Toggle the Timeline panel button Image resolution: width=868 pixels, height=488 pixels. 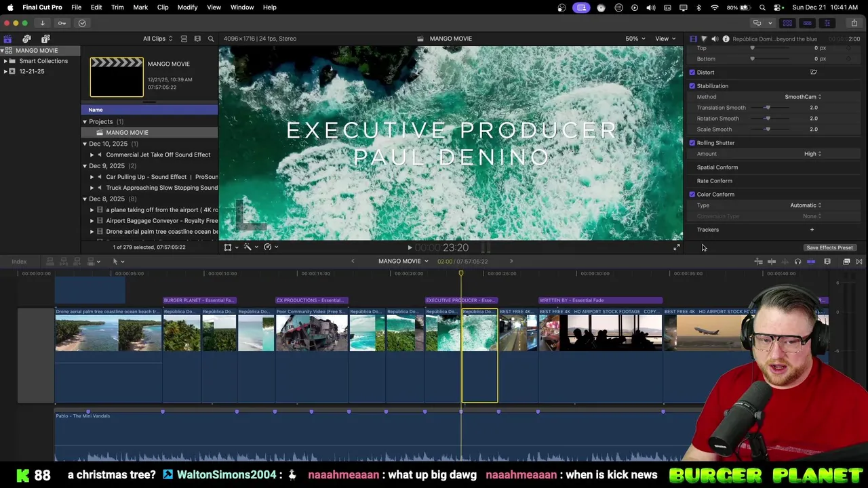(x=807, y=23)
